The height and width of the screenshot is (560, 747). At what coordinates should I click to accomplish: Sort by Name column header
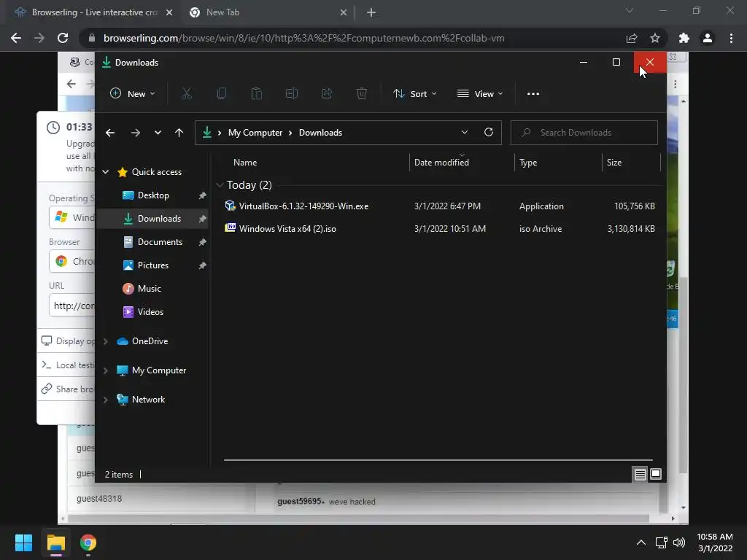[x=245, y=163]
